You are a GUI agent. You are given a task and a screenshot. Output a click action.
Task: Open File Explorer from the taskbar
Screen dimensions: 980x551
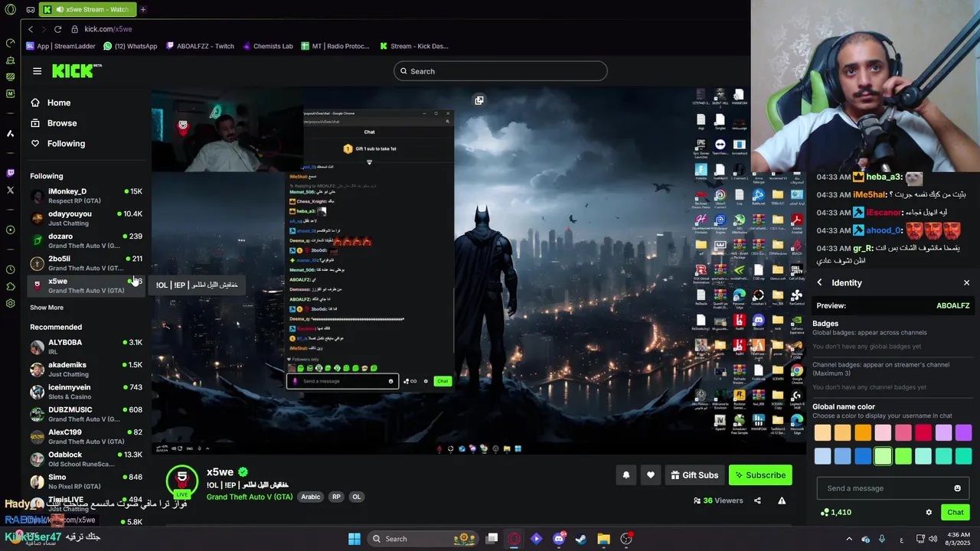coord(603,539)
